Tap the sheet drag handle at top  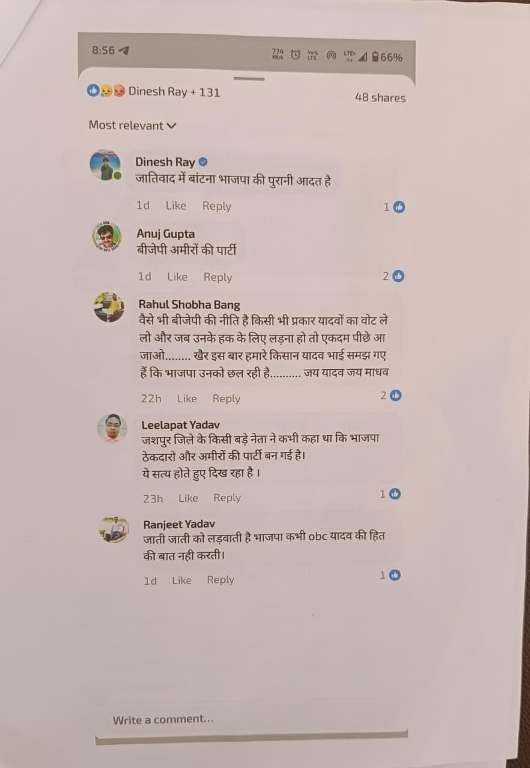[249, 78]
